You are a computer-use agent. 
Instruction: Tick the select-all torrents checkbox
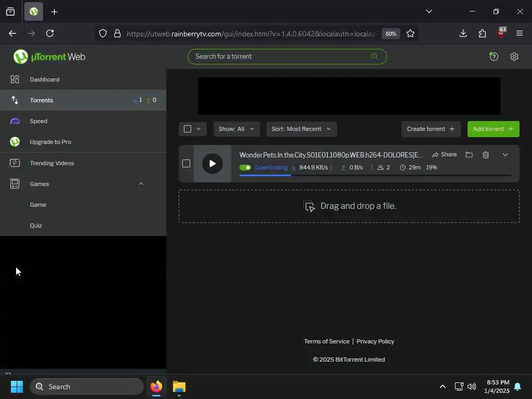(x=187, y=129)
